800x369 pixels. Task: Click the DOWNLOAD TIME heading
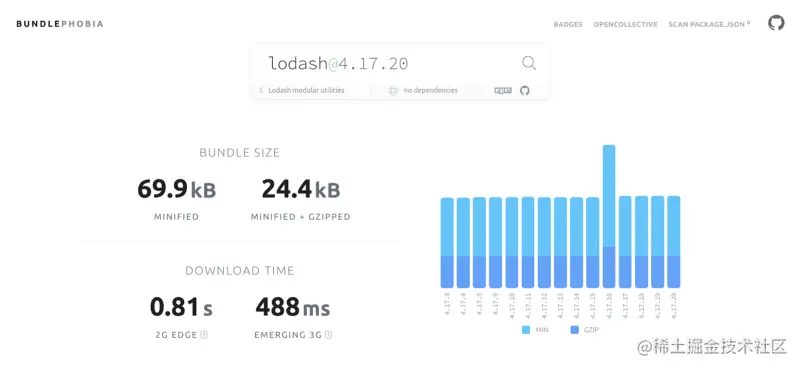click(239, 270)
